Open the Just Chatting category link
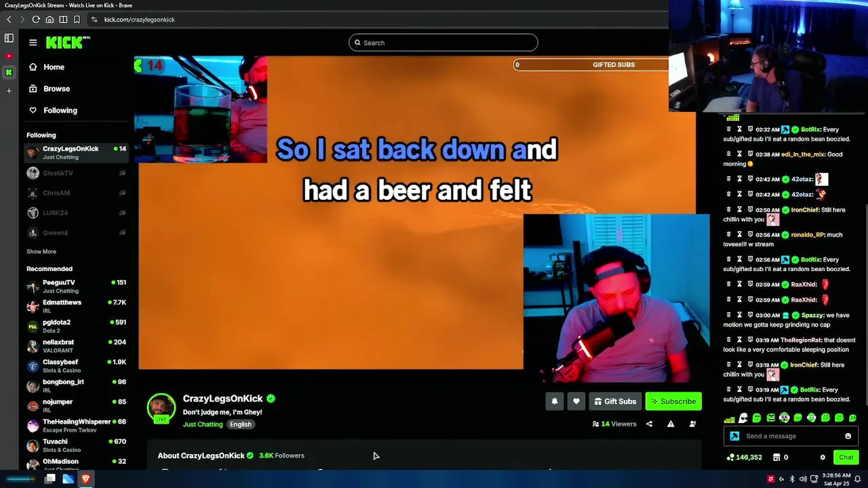The width and height of the screenshot is (868, 488). [203, 424]
